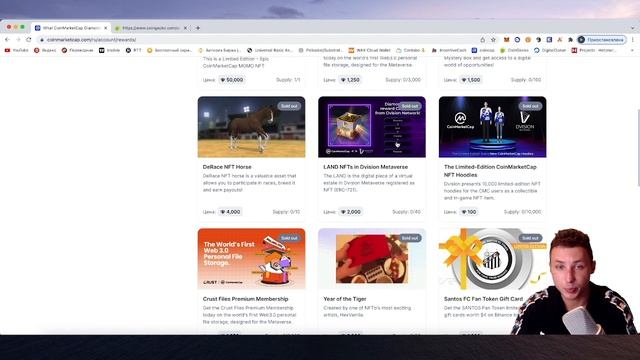Image resolution: width=640 pixels, height=360 pixels.
Task: Expand the tab search chevron
Action: (633, 28)
